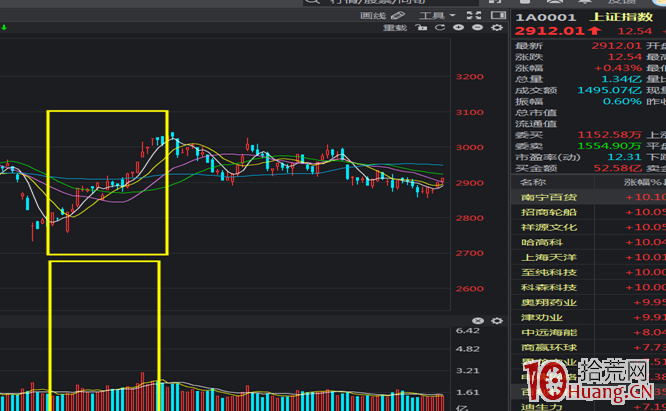
Task: Click the 重载 reload button
Action: click(x=395, y=28)
